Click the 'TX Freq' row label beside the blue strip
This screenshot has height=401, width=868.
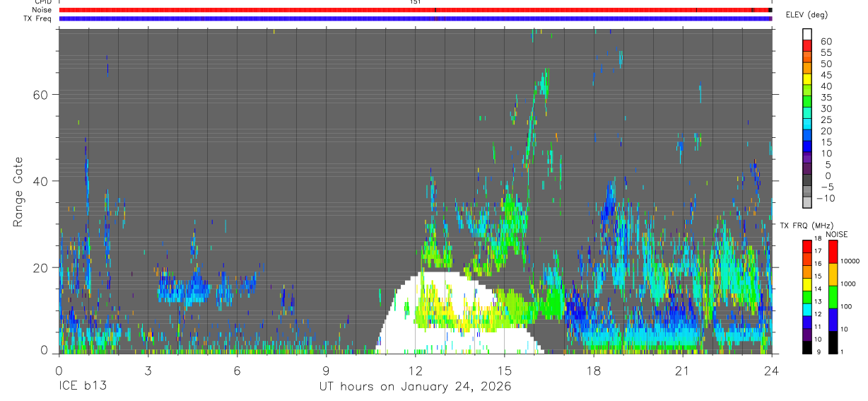click(x=39, y=18)
